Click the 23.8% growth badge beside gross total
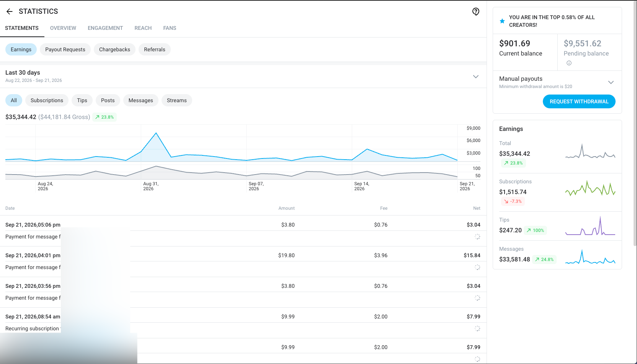The image size is (637, 364). (105, 117)
